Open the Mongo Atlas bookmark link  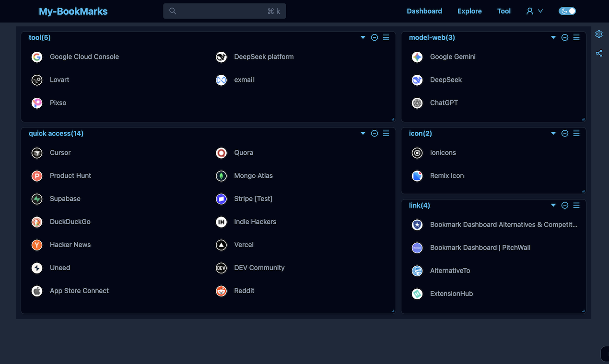click(253, 176)
